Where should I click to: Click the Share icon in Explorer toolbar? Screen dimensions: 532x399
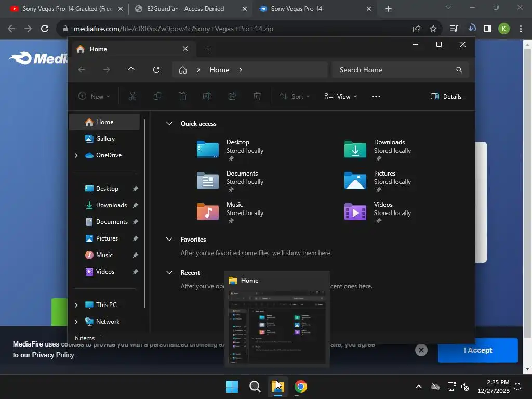[232, 96]
